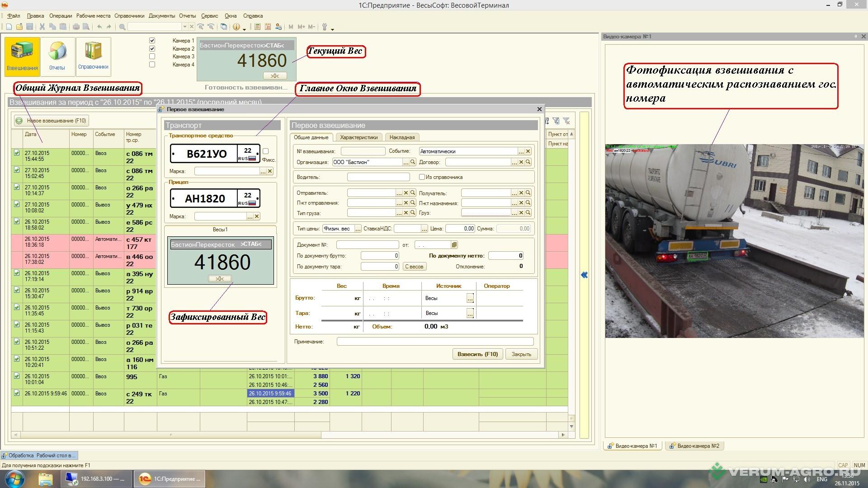Check the Фикс. checkbox near vehicle plate
Image resolution: width=868 pixels, height=488 pixels.
coord(266,151)
